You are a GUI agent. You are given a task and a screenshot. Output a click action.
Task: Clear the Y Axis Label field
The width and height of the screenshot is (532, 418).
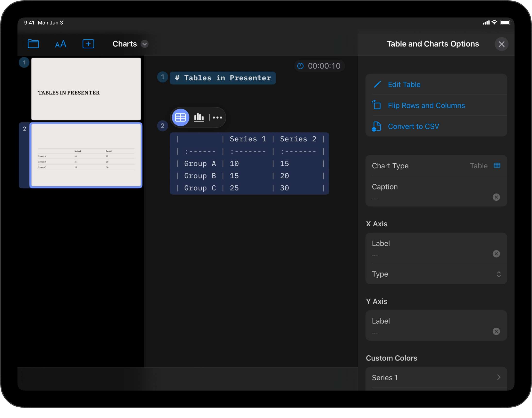pyautogui.click(x=496, y=331)
